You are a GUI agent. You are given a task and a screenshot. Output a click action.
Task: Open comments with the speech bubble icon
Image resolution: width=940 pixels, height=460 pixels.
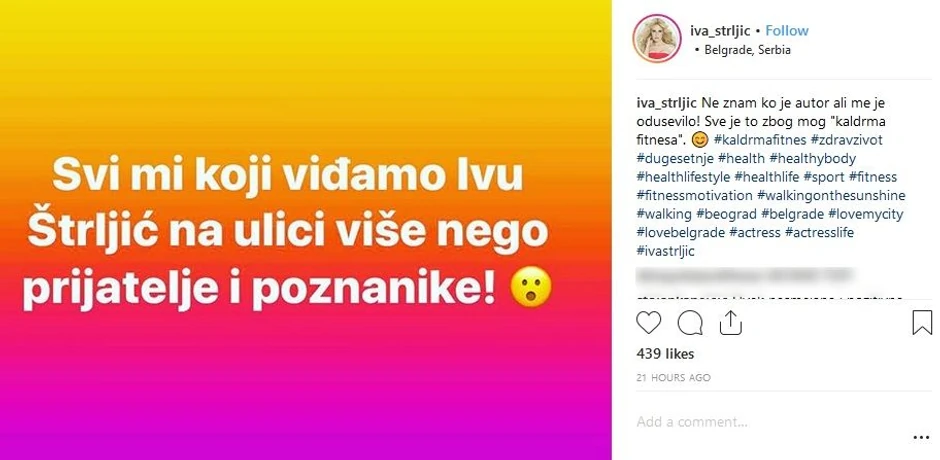coord(689,323)
